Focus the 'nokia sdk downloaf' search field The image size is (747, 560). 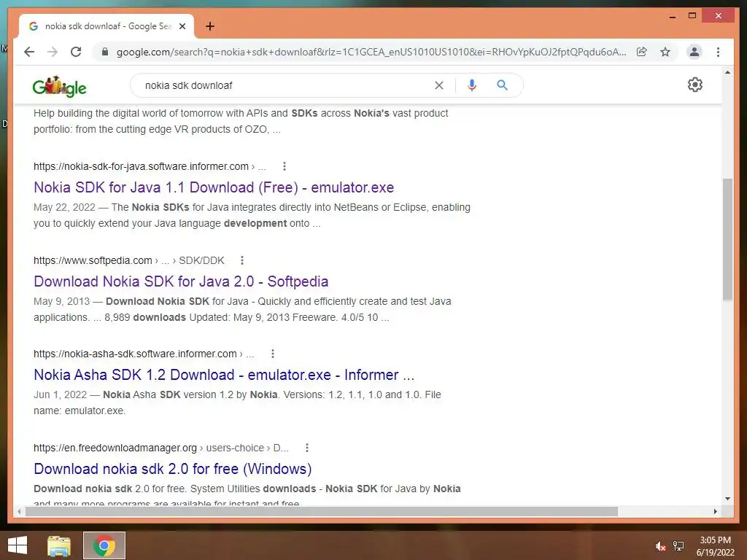286,85
